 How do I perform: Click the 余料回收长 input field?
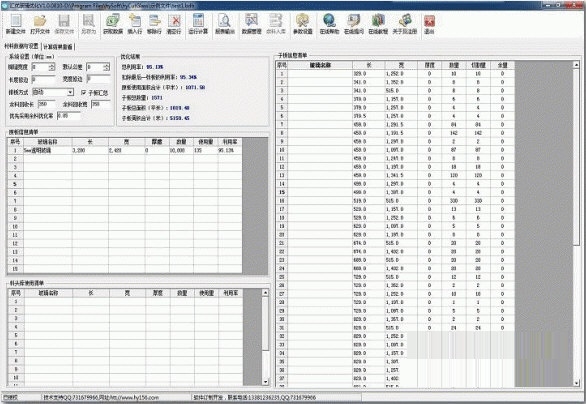[x=47, y=104]
